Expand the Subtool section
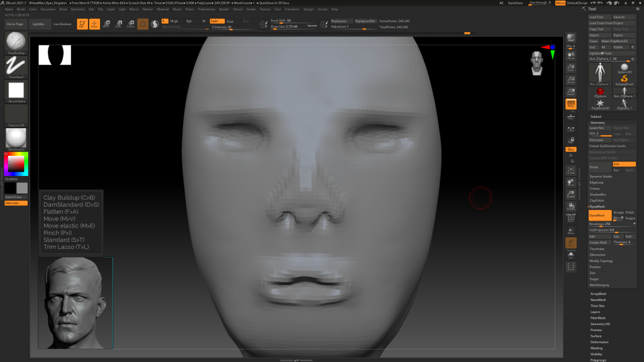This screenshot has height=362, width=644. (596, 116)
